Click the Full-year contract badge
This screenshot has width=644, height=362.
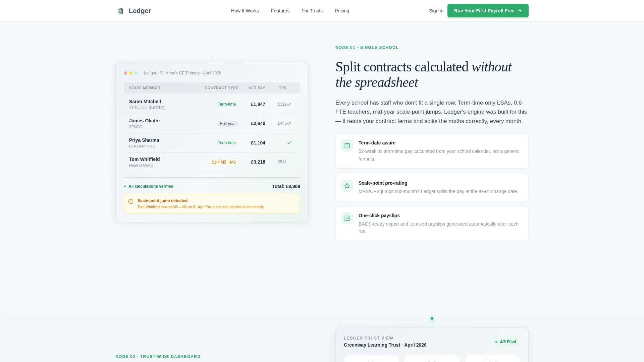pos(228,124)
